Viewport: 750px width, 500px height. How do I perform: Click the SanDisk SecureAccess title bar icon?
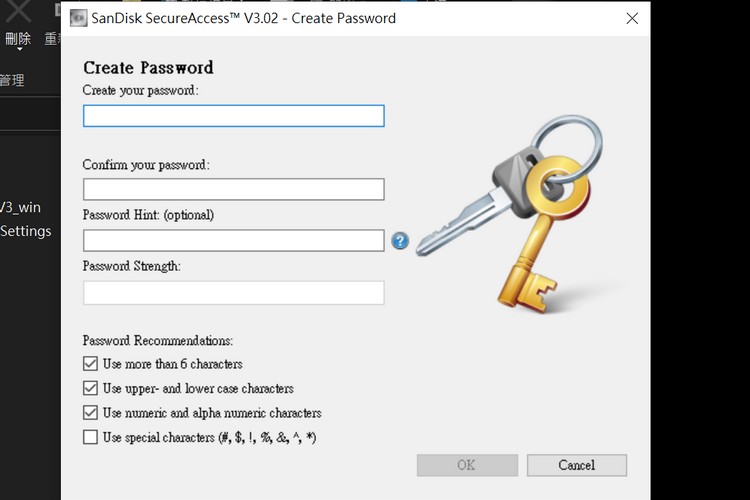pos(78,18)
